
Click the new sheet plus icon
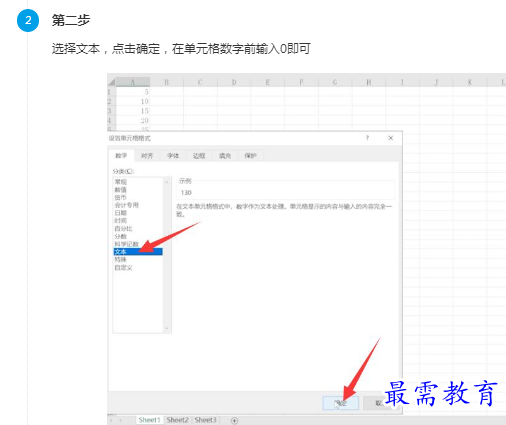pyautogui.click(x=234, y=420)
